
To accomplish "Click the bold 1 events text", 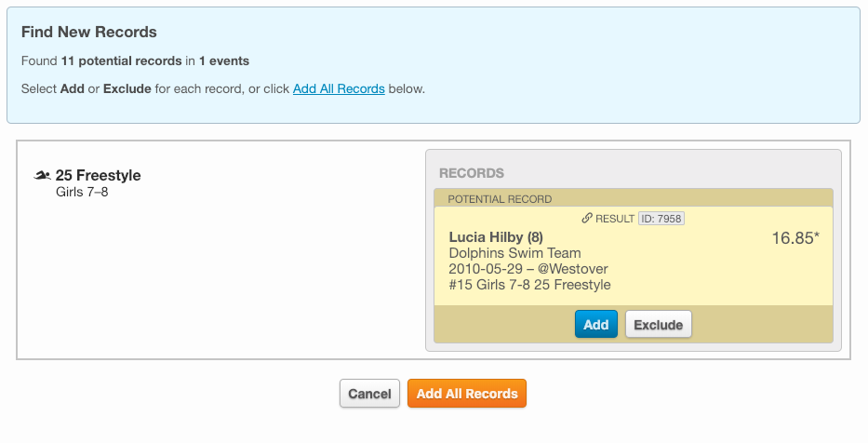I will (x=224, y=61).
